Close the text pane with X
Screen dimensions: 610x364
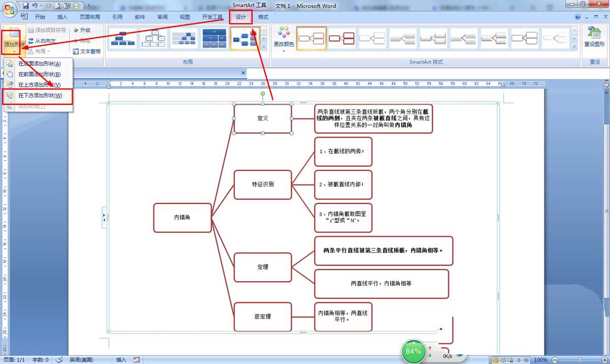pos(243,73)
